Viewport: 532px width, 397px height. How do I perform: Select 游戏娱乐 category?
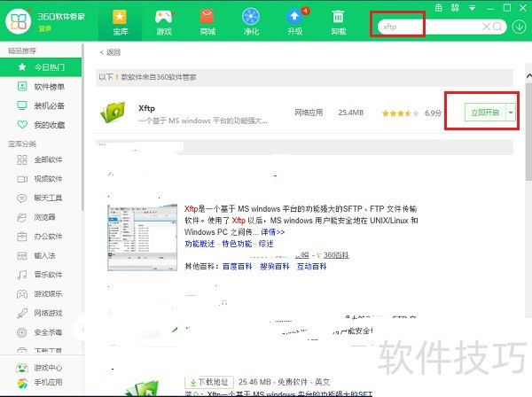[x=41, y=293]
